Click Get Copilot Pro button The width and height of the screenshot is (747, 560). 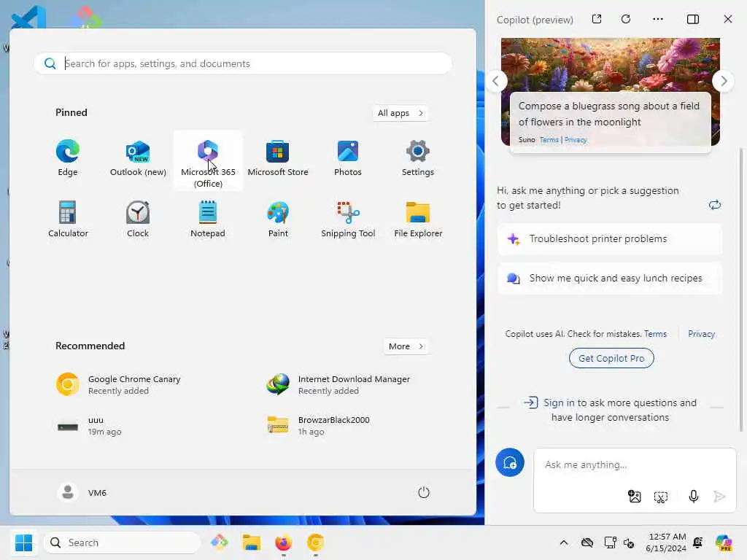[x=611, y=358]
